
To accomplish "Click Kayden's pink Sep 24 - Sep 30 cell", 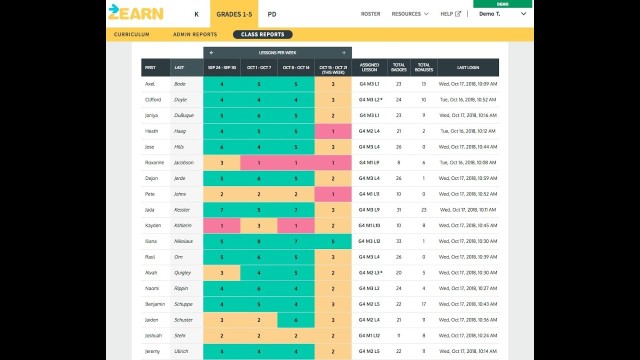I will (x=222, y=226).
